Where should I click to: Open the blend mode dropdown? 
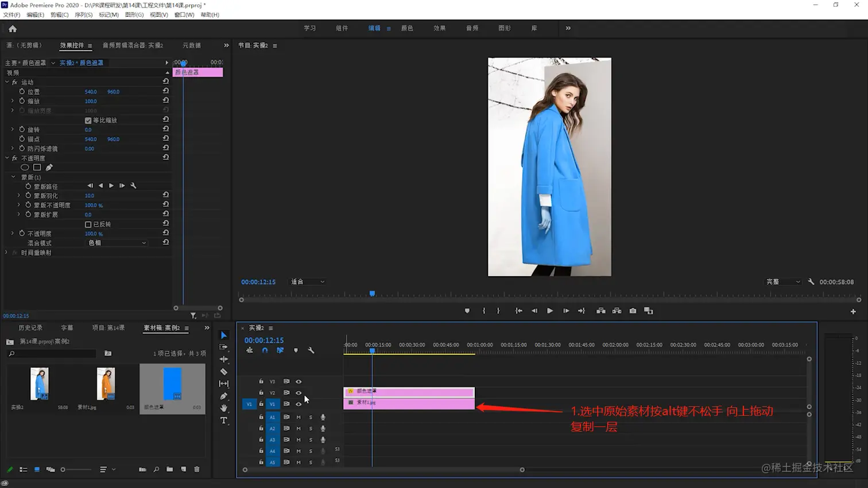(x=117, y=243)
